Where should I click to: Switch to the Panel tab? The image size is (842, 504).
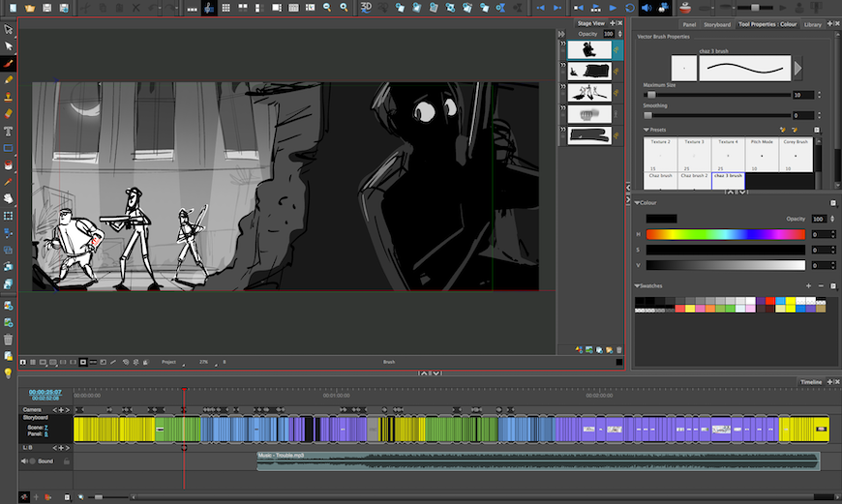pyautogui.click(x=689, y=25)
